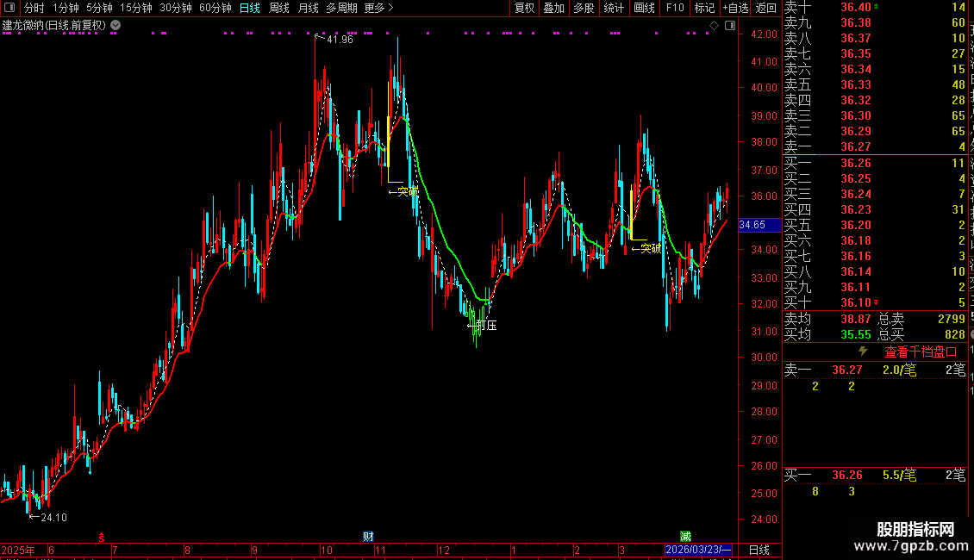The width and height of the screenshot is (974, 560).
Task: Select the 买一 36.26 order book row
Action: click(x=875, y=163)
